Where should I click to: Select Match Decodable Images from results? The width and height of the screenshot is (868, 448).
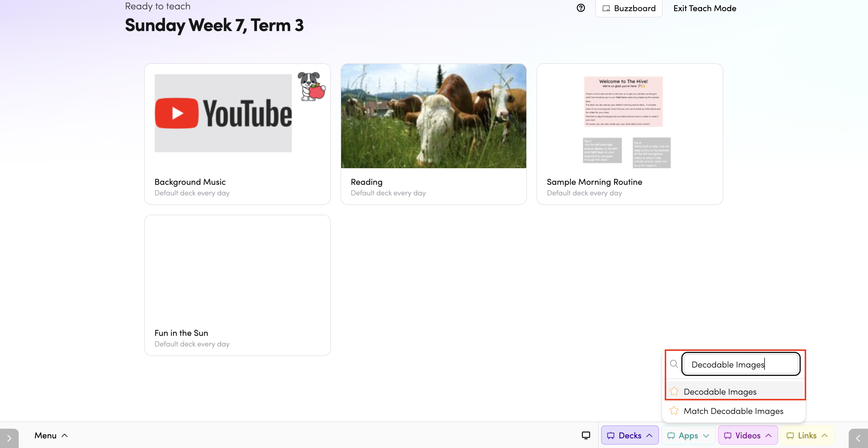[x=733, y=411]
